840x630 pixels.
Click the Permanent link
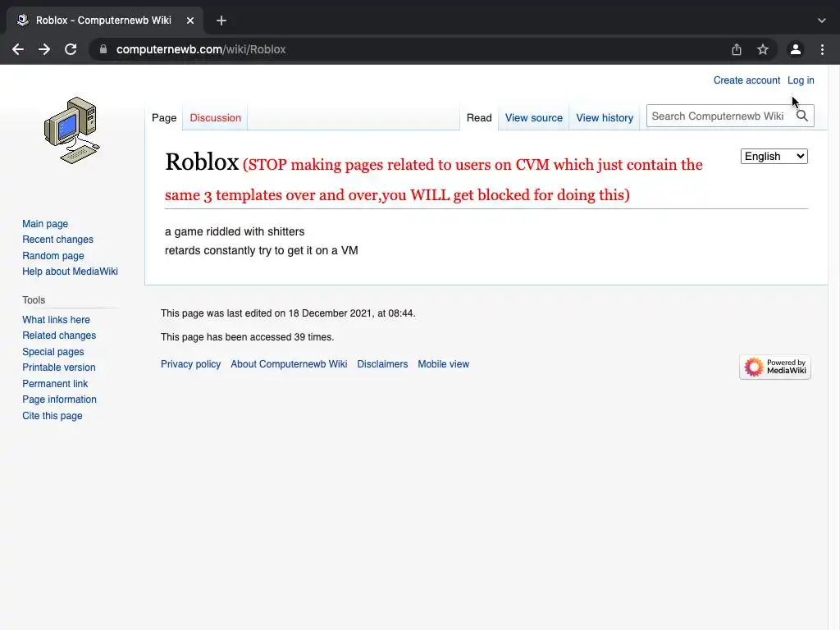click(x=55, y=384)
